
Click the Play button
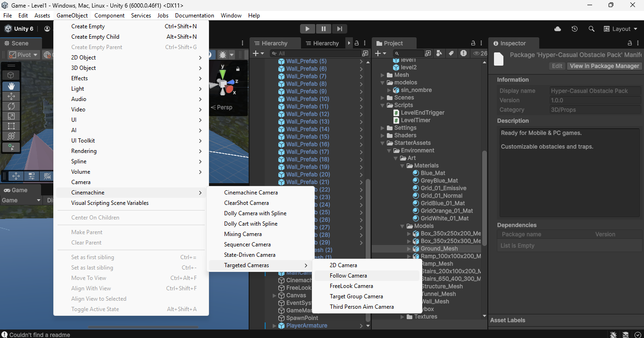(x=307, y=29)
